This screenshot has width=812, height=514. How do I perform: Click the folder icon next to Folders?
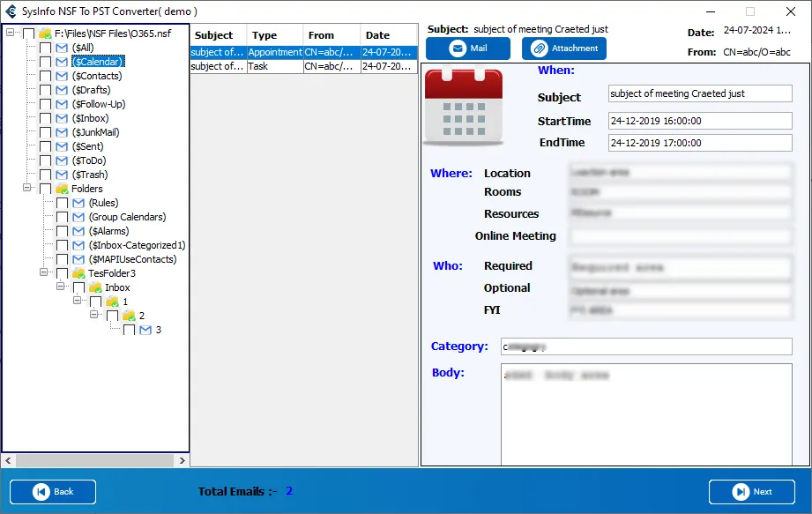click(x=62, y=189)
